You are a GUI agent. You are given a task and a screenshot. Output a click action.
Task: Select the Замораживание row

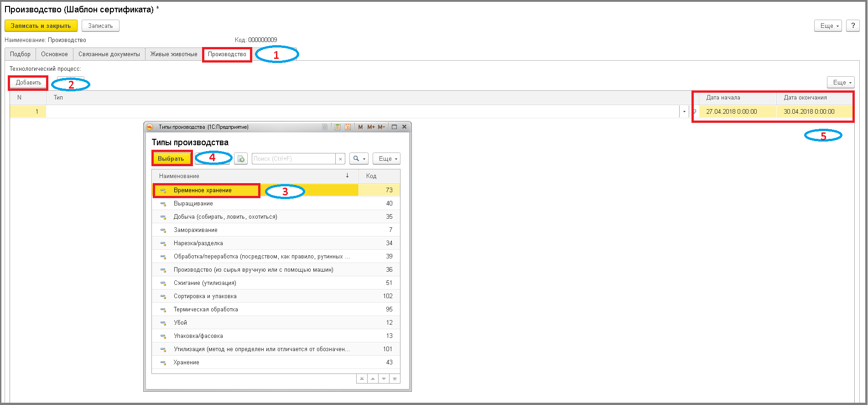tap(276, 230)
